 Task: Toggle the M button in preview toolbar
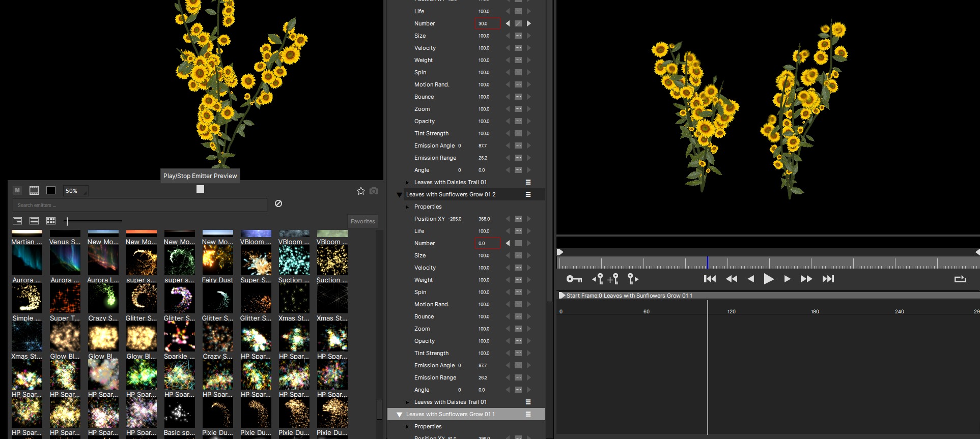(17, 190)
